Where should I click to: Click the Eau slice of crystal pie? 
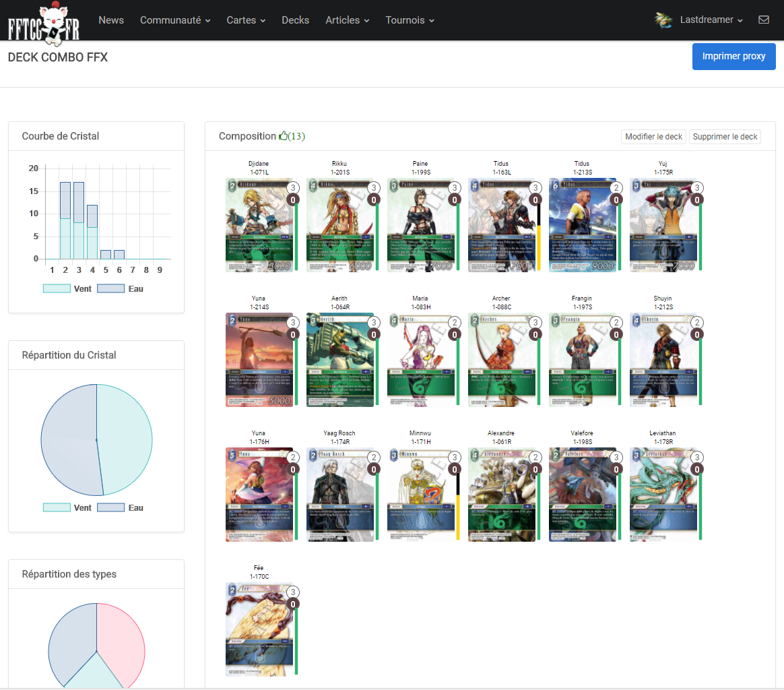pyautogui.click(x=67, y=440)
